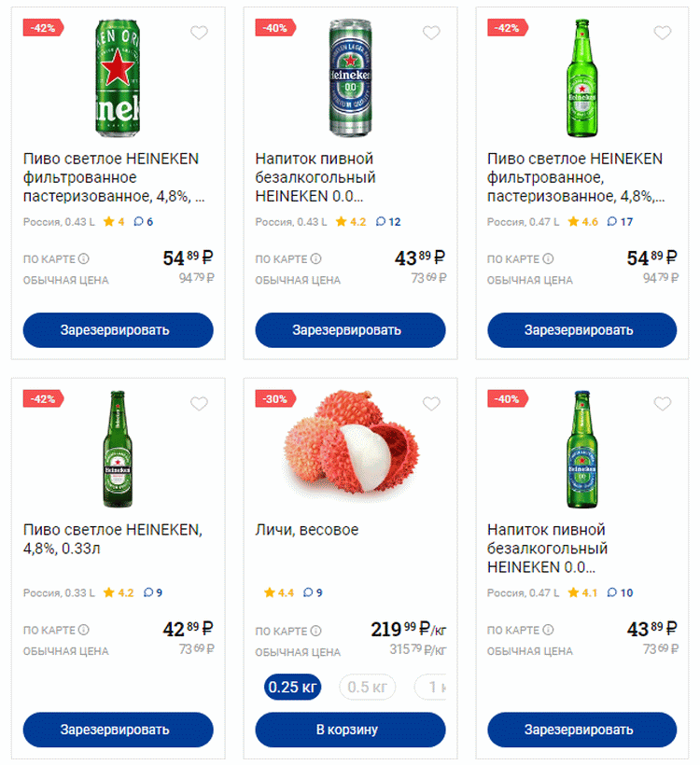Add lychee to favorites with heart icon
The height and width of the screenshot is (765, 700).
pos(430,404)
